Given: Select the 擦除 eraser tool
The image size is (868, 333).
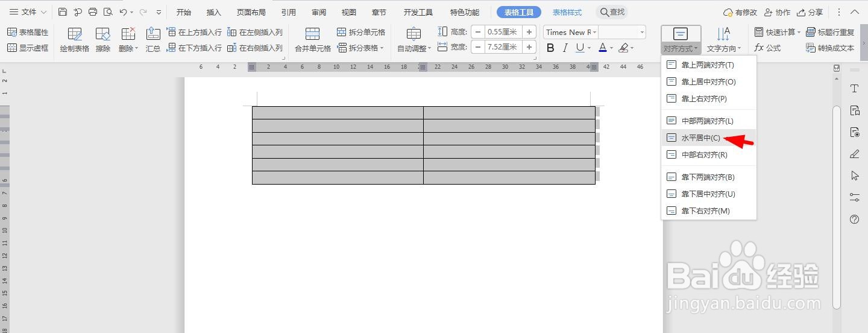Looking at the screenshot, I should tap(103, 40).
